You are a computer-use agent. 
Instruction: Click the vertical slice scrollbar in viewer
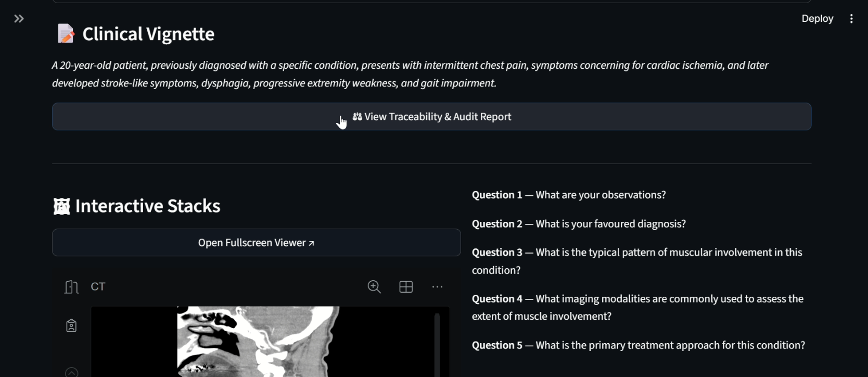437,344
